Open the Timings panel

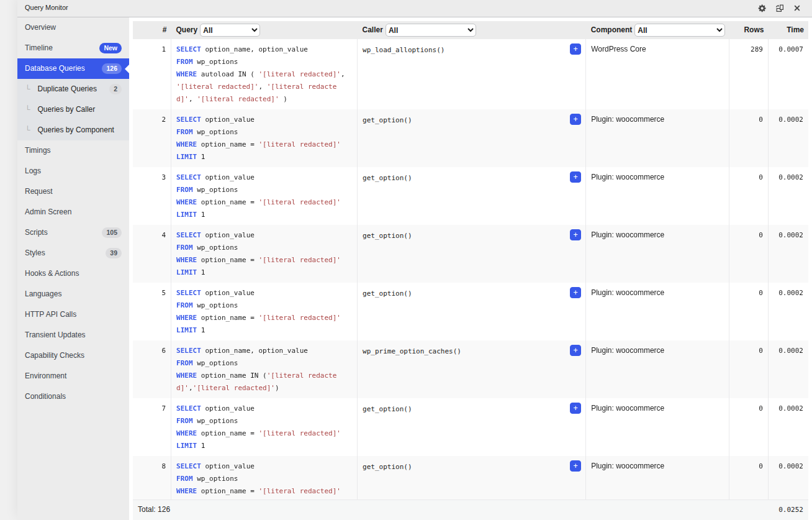pos(73,150)
